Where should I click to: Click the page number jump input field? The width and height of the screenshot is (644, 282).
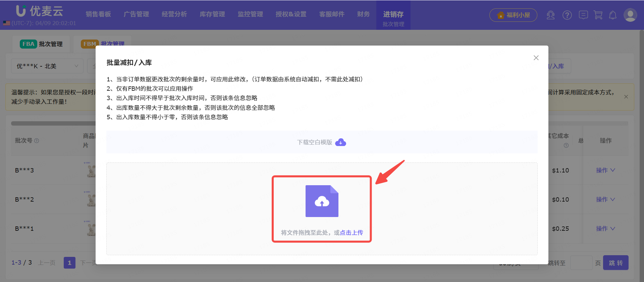click(x=581, y=263)
